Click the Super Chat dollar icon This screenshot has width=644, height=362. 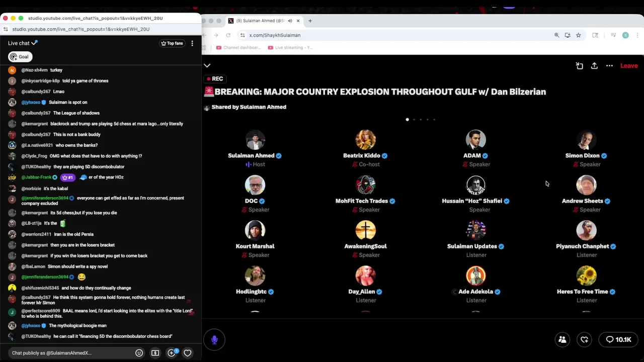pos(155,353)
